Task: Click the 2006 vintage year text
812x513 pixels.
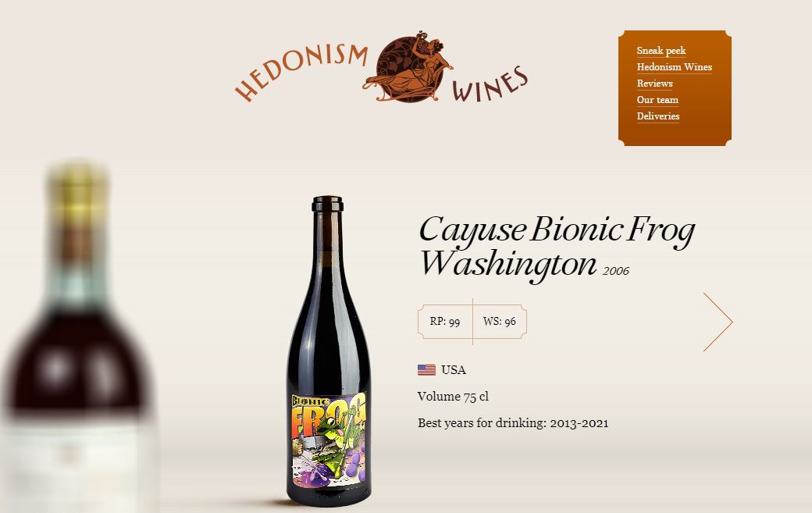Action: (x=616, y=271)
